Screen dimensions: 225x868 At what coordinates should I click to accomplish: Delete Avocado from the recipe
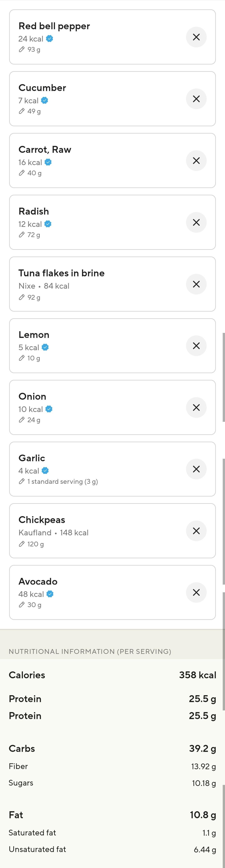[x=196, y=592]
